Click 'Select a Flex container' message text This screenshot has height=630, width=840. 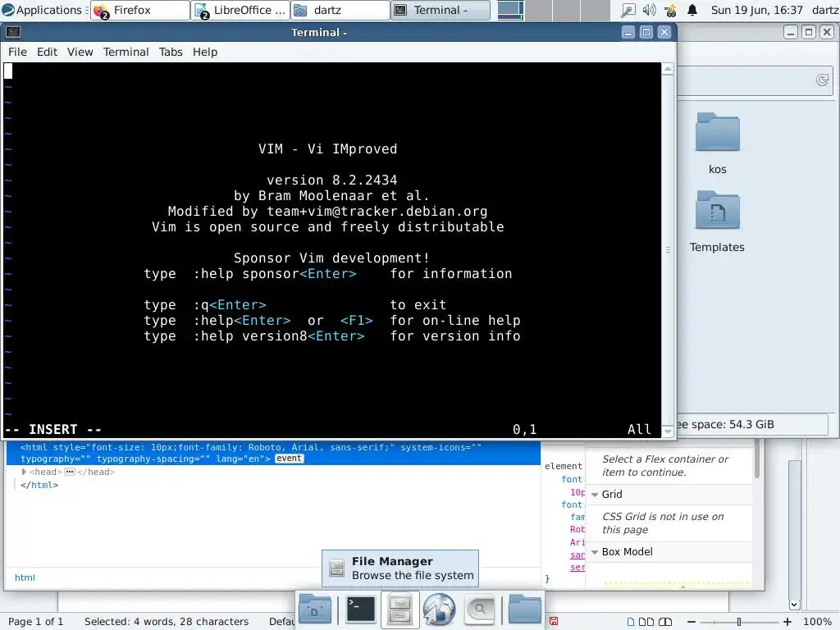(x=664, y=466)
